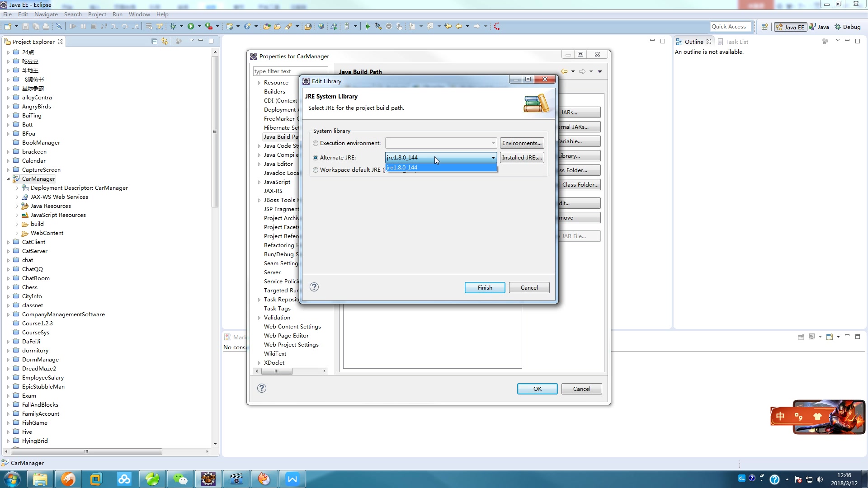This screenshot has width=868, height=488.
Task: Click the Environments... button
Action: click(x=522, y=143)
